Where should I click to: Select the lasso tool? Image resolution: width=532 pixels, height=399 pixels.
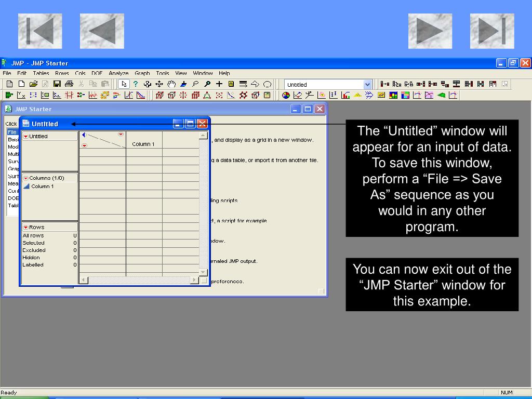(195, 84)
